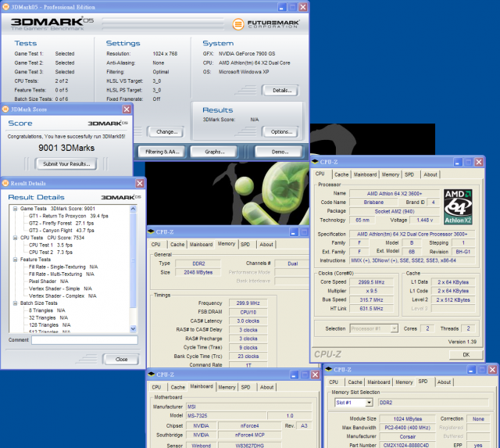500x448 pixels.
Task: Click the CPU-Z title icon of the SPD tab window
Action: click(328, 370)
